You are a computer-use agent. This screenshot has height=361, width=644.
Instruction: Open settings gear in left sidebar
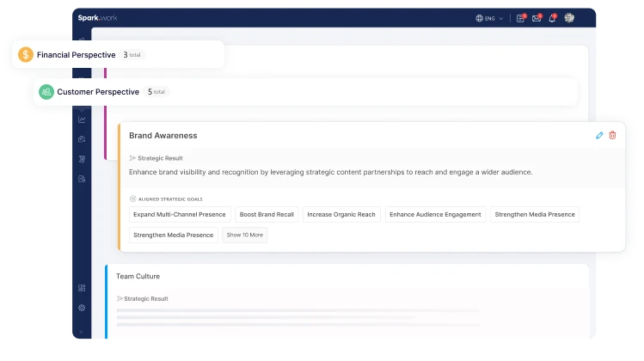82,307
